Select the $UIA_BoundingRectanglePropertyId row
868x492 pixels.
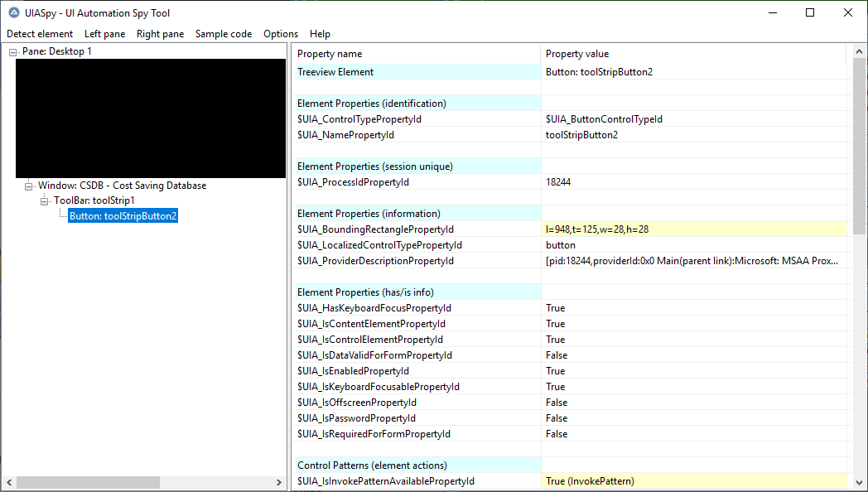[570, 229]
